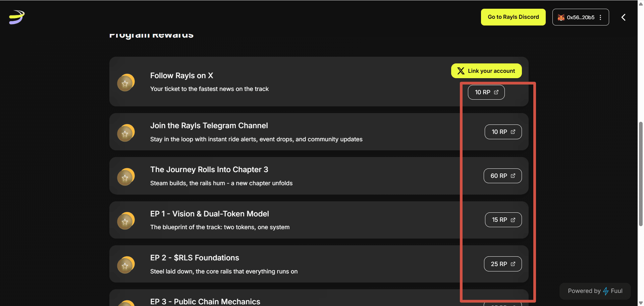This screenshot has width=644, height=306.
Task: Open the 25 RP reward link for EP 2
Action: (502, 264)
